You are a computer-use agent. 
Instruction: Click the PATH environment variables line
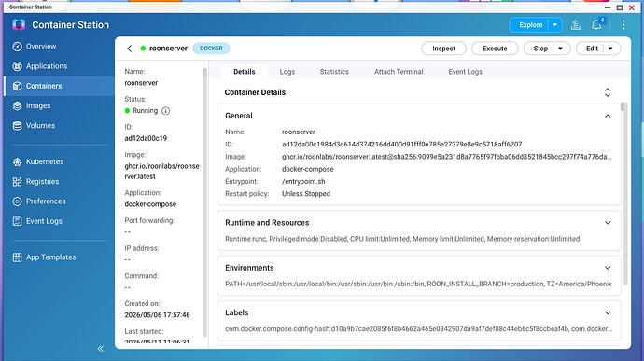(418, 284)
